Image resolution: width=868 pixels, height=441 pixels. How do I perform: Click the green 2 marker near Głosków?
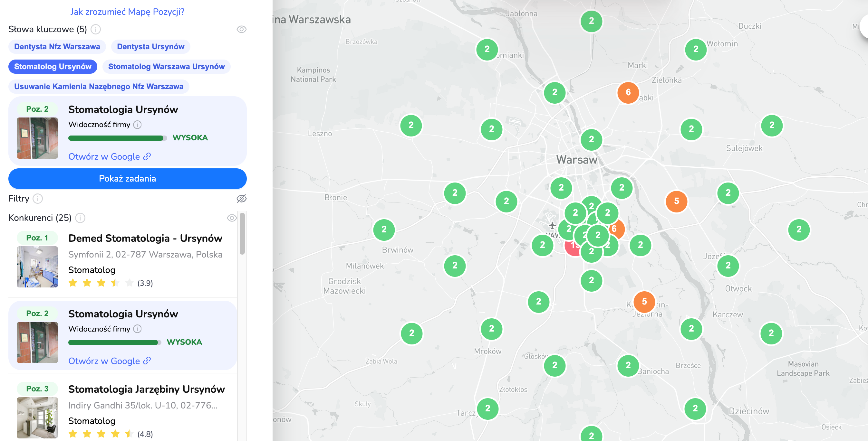tap(555, 365)
